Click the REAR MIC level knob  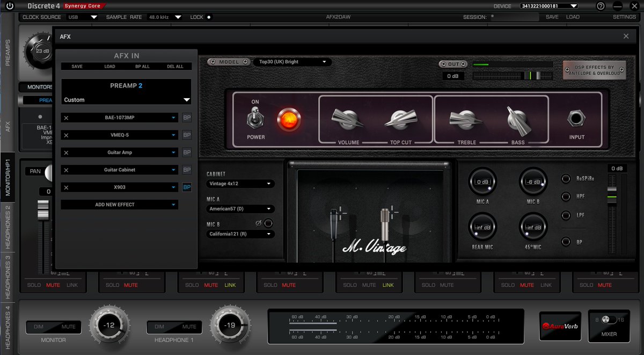(x=482, y=227)
